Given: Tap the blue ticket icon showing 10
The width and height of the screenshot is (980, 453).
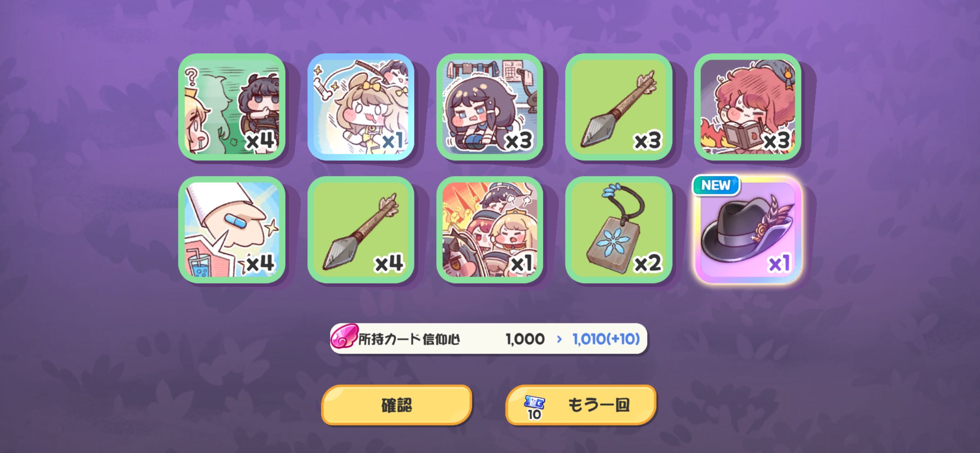Looking at the screenshot, I should (534, 407).
